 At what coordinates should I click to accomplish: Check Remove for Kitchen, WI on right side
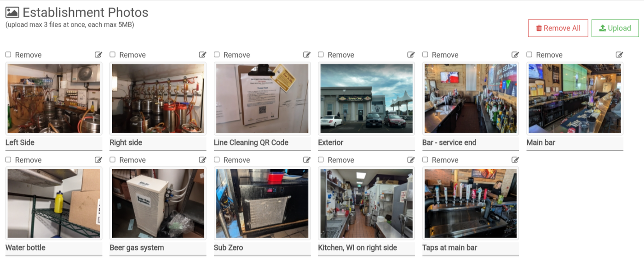tap(321, 160)
